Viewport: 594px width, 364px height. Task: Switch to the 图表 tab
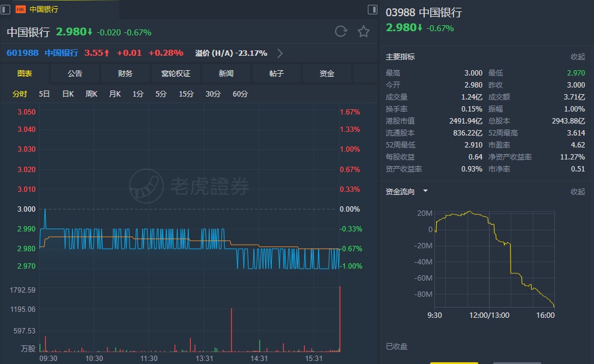pyautogui.click(x=25, y=74)
